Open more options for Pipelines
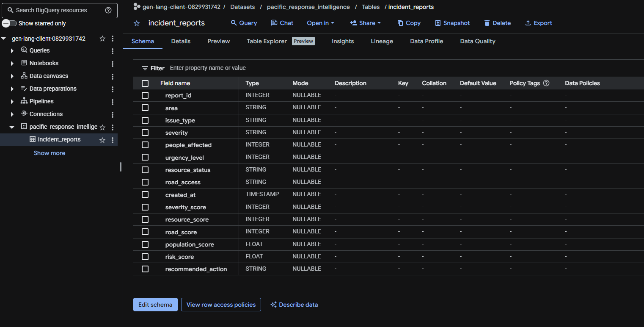Viewport: 644px width, 327px height. coord(113,102)
